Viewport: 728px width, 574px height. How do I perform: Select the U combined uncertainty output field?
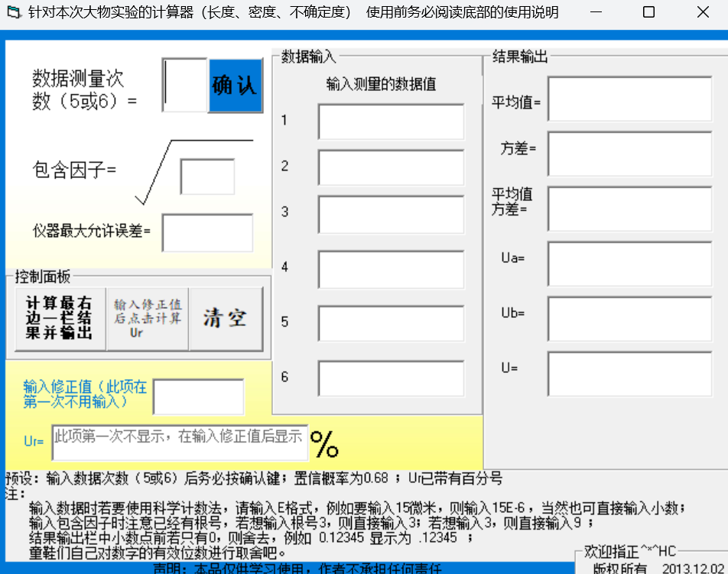(629, 374)
